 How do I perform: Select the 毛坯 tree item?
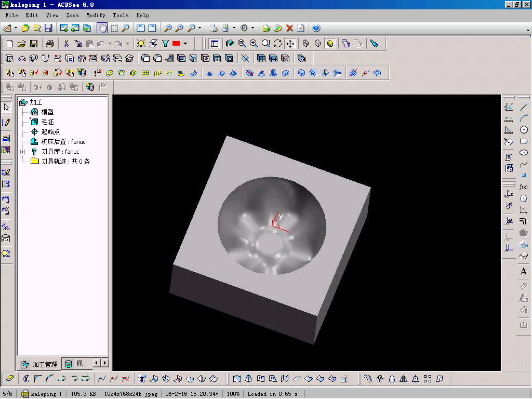point(47,122)
